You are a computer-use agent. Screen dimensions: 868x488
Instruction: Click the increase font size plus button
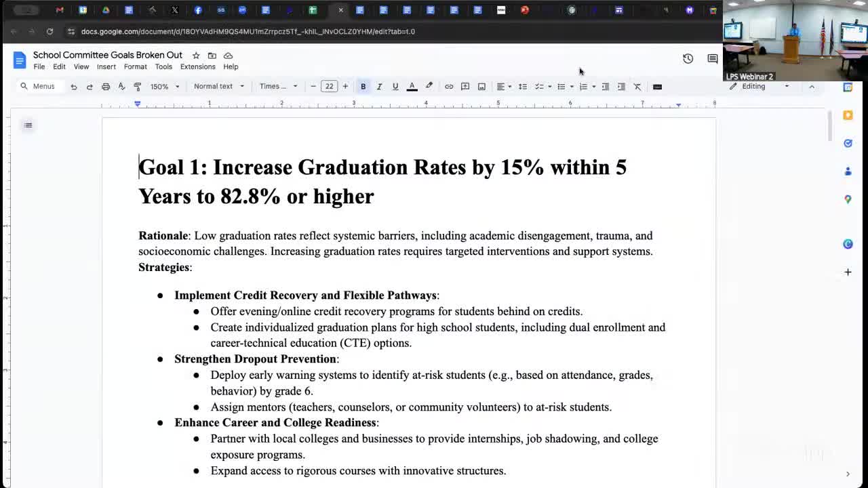click(x=345, y=87)
